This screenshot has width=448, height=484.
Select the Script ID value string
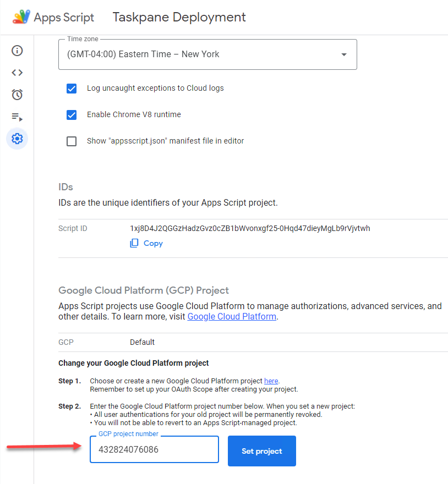[250, 228]
